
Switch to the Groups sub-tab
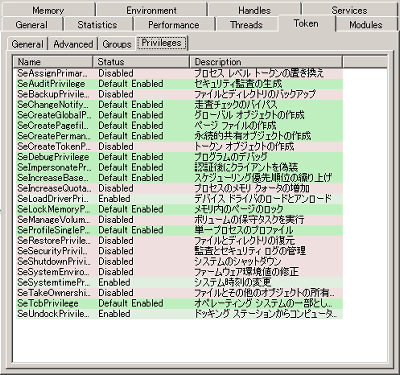[x=117, y=44]
